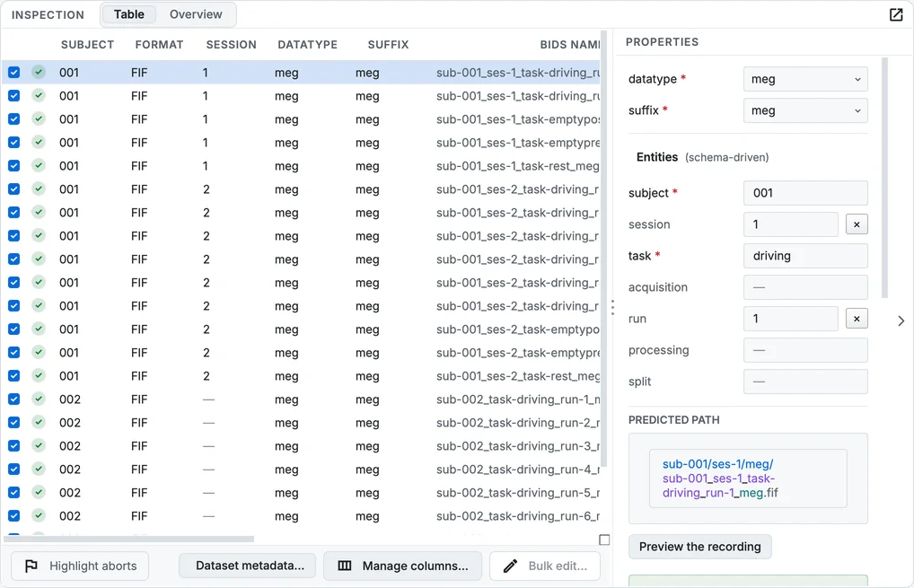Click the Highlight aborts button
The image size is (914, 588).
pos(80,566)
